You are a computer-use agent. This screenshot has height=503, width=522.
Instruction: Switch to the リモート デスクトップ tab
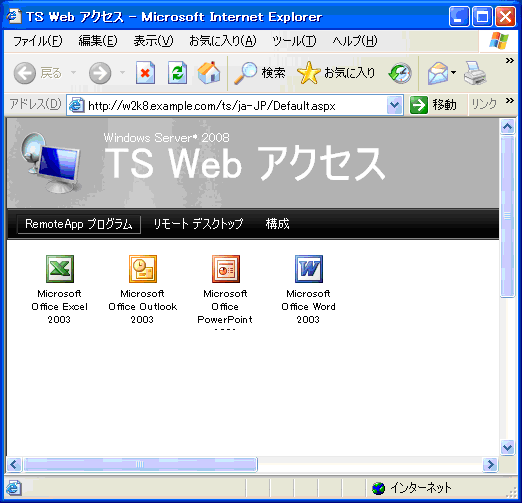[x=198, y=224]
